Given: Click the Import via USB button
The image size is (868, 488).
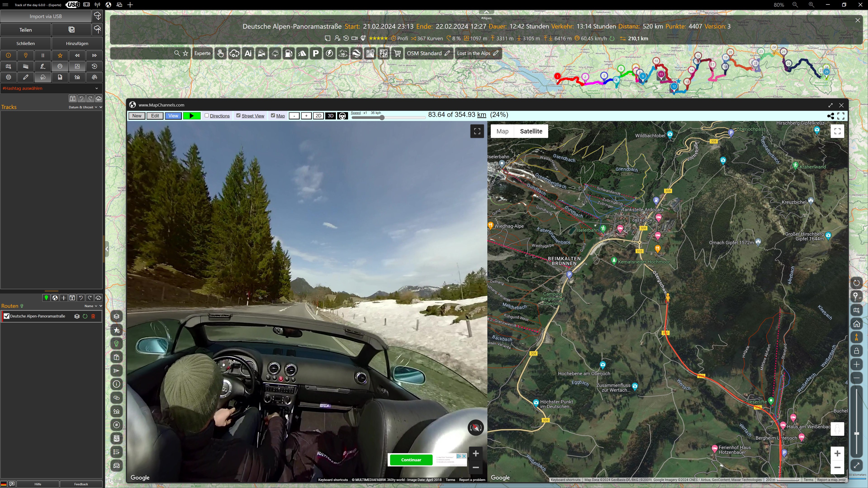Looking at the screenshot, I should click(45, 16).
